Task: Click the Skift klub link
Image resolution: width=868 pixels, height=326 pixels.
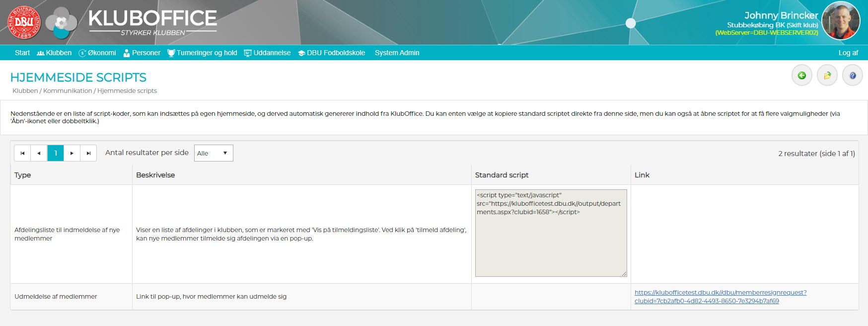Action: [x=802, y=25]
